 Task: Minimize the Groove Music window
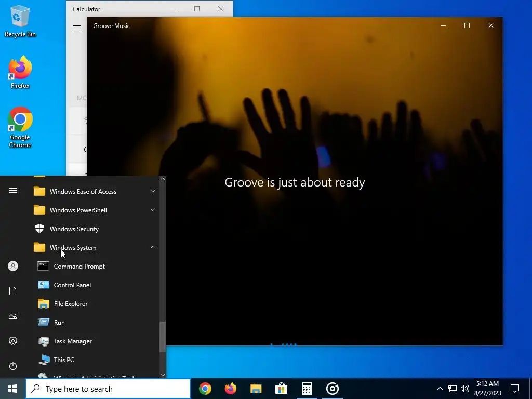443,26
